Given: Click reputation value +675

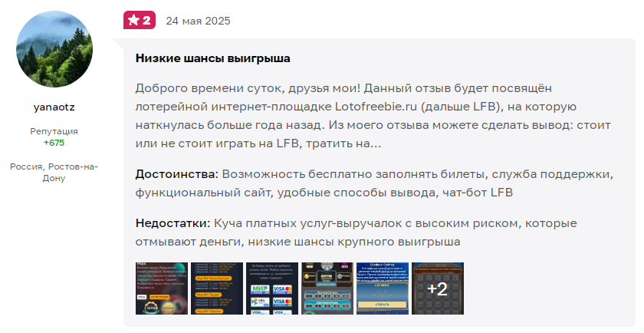Looking at the screenshot, I should pyautogui.click(x=54, y=143).
